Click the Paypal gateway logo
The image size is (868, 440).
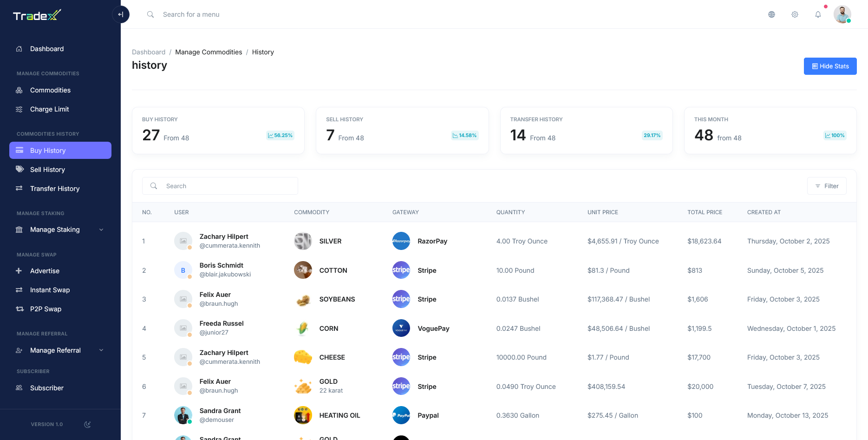pyautogui.click(x=401, y=415)
